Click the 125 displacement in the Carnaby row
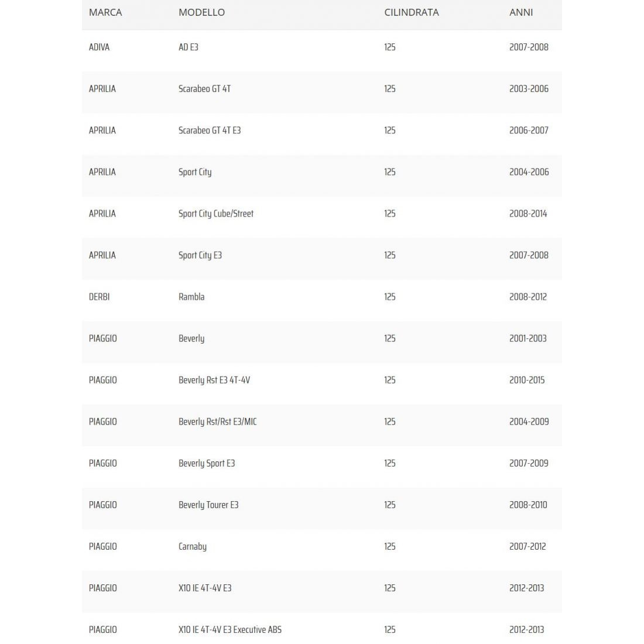This screenshot has width=644, height=644. click(x=389, y=546)
